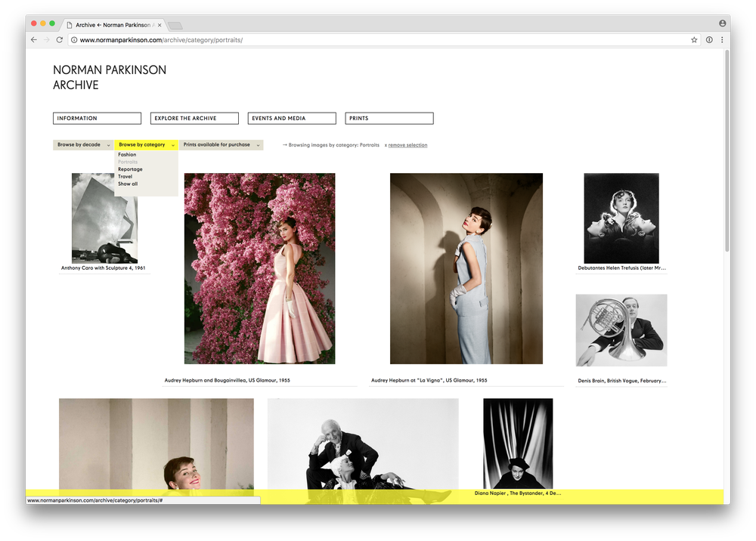
Task: Open the PRINTS menu
Action: coord(389,119)
